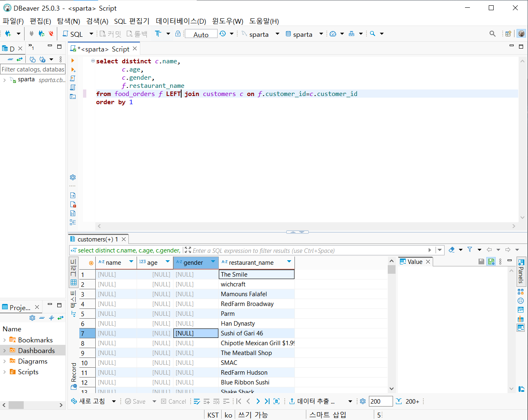This screenshot has height=420, width=528.
Task: Toggle filter connected objects icon in navigator
Action: (x=32, y=60)
